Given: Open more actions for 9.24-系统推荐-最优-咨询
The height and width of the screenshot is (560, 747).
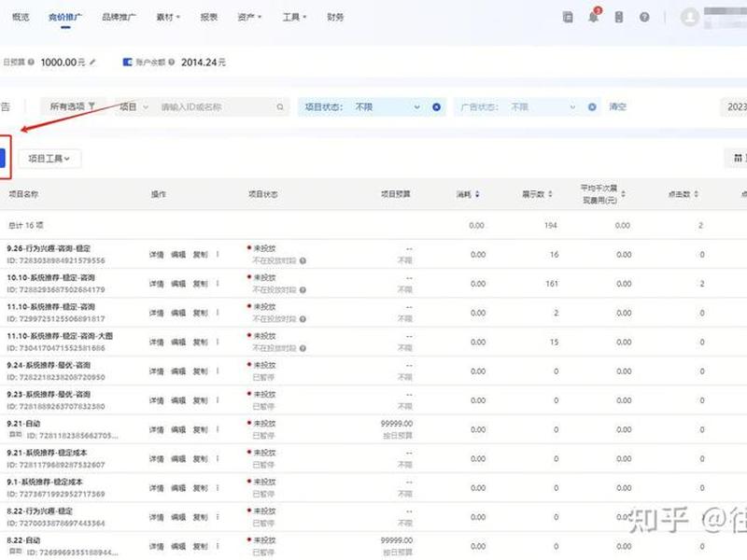Looking at the screenshot, I should (218, 371).
